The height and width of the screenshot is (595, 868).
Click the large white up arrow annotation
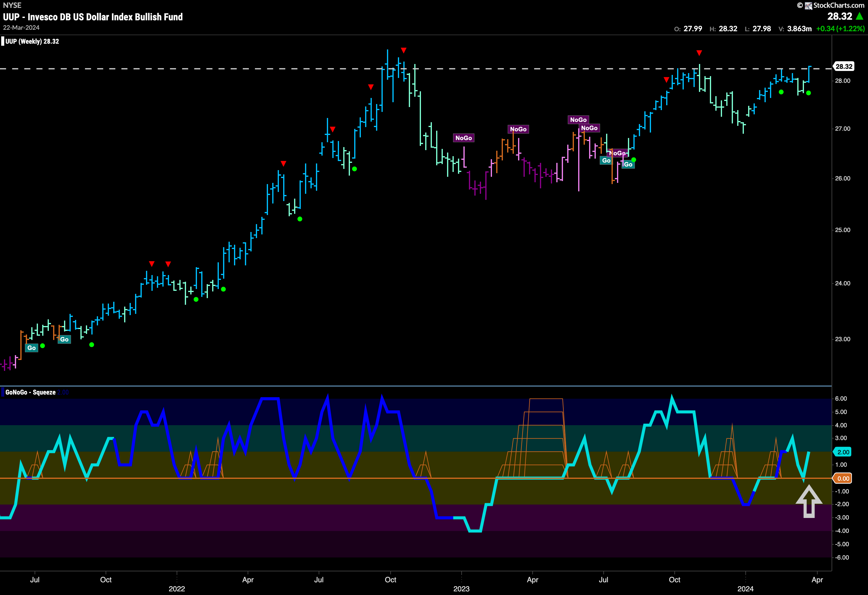pyautogui.click(x=809, y=501)
